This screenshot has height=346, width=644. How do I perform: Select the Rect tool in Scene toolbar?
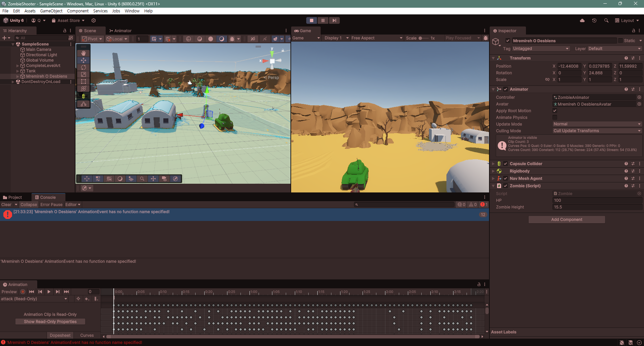coord(84,81)
